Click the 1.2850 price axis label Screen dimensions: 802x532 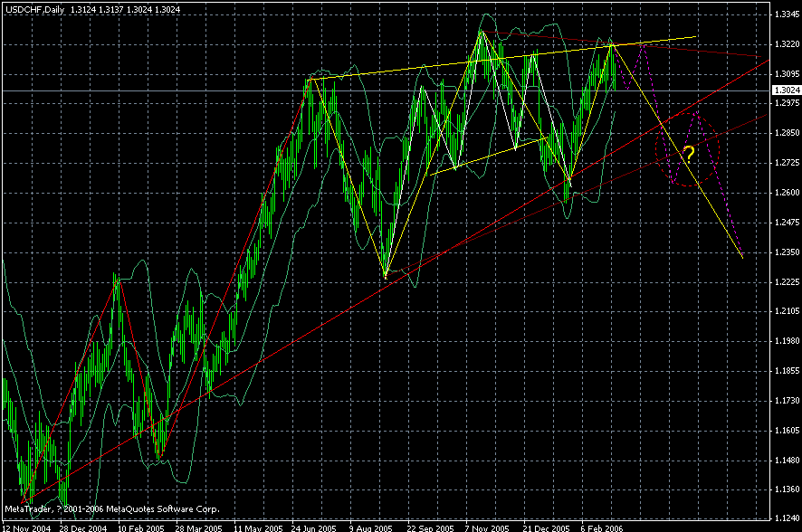click(788, 132)
